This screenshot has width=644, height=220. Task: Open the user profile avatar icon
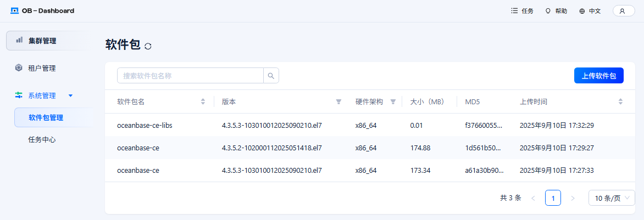[x=624, y=11]
